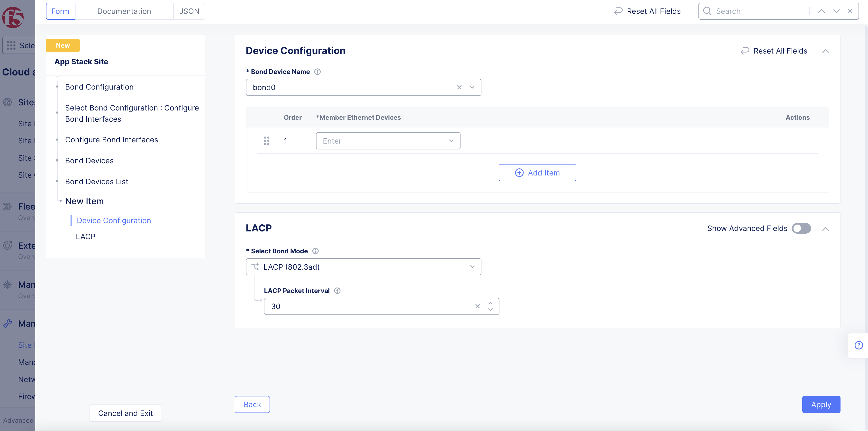The width and height of the screenshot is (868, 431).
Task: Open the help question mark icon
Action: tap(859, 345)
